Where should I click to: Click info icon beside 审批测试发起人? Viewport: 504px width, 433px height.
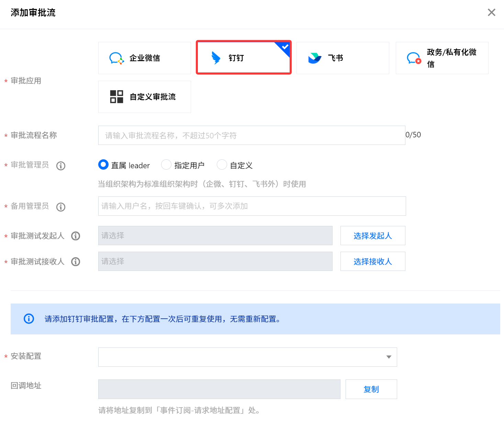coord(76,236)
